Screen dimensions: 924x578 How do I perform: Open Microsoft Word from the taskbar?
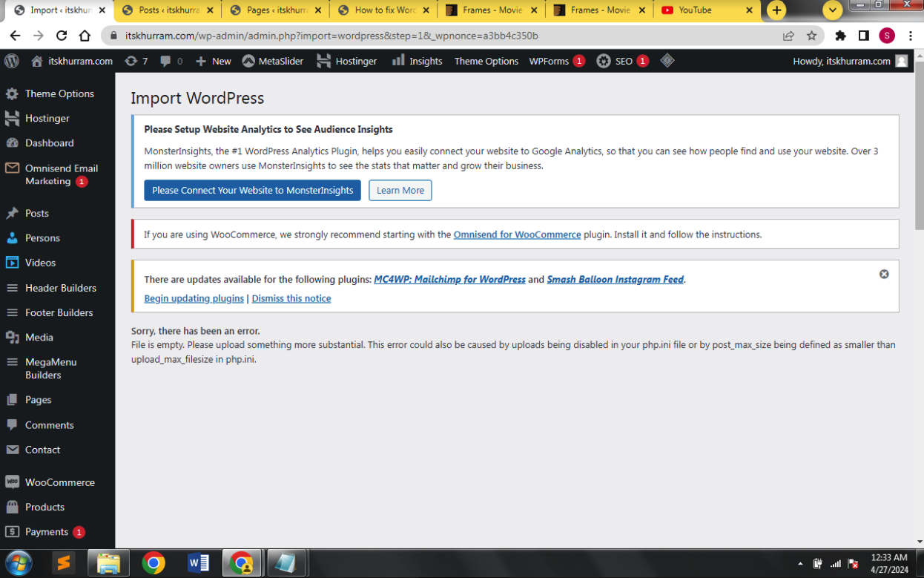coord(198,563)
